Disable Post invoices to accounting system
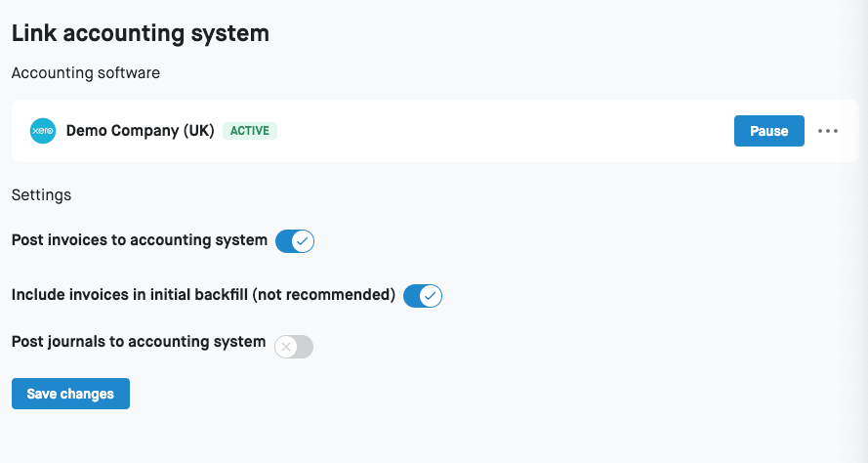The width and height of the screenshot is (868, 463). pyautogui.click(x=295, y=241)
